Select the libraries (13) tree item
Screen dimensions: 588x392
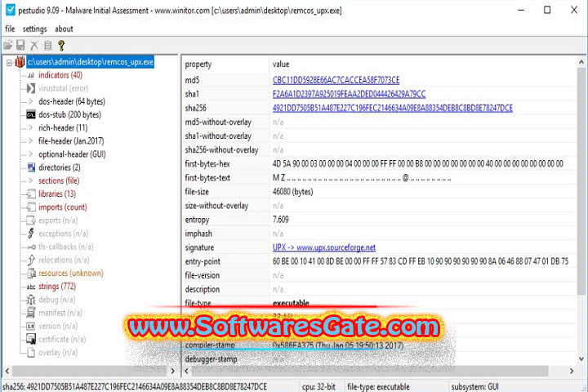pyautogui.click(x=56, y=194)
